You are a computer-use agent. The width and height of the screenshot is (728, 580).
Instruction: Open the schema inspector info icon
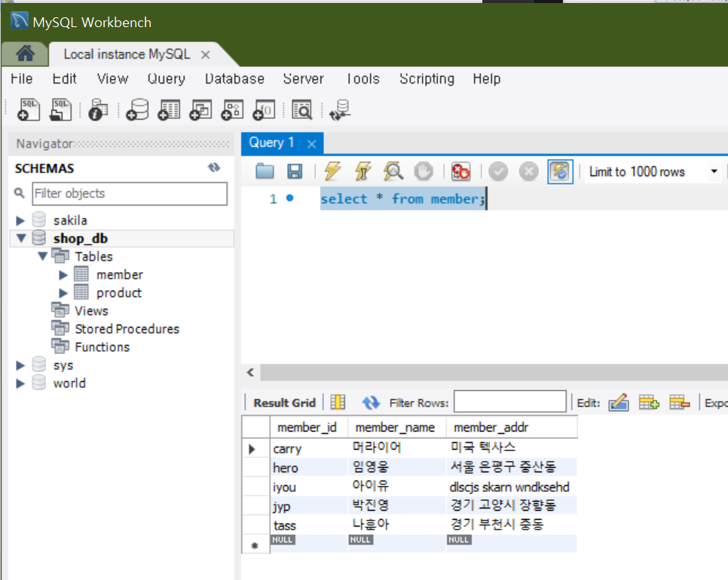[98, 110]
